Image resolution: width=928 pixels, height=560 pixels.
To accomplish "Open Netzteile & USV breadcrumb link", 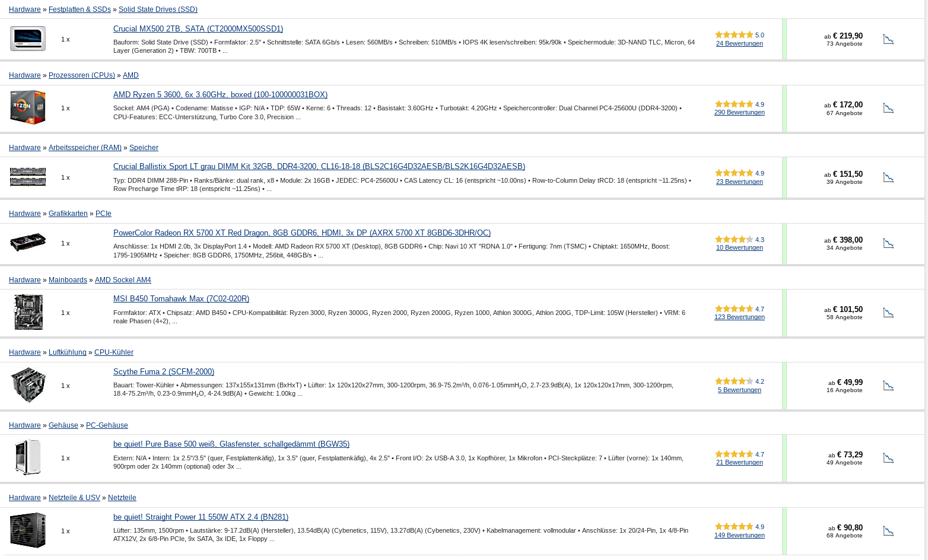I will pyautogui.click(x=74, y=498).
